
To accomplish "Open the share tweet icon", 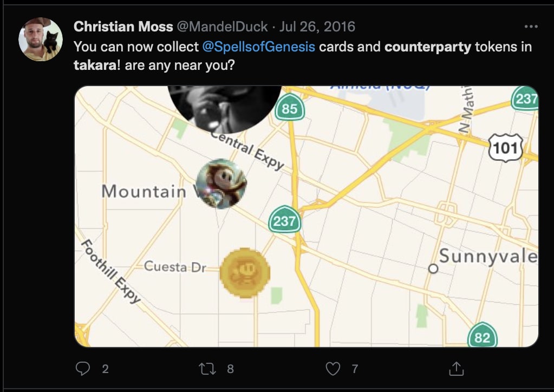I will tap(456, 369).
